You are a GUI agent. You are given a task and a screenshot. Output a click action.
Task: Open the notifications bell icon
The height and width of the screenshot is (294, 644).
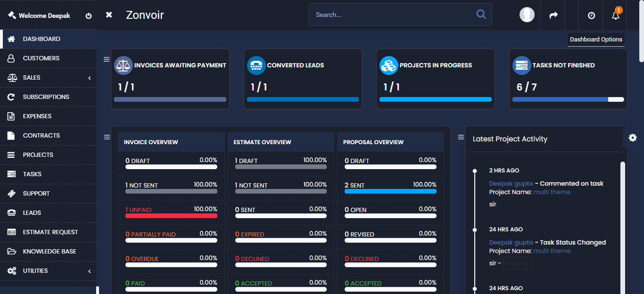click(x=615, y=16)
